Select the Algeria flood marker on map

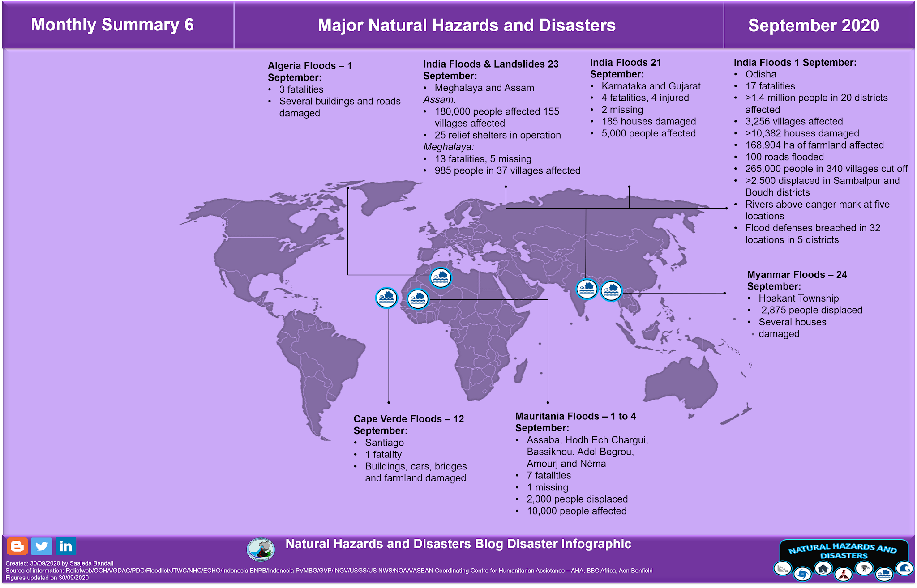click(441, 278)
